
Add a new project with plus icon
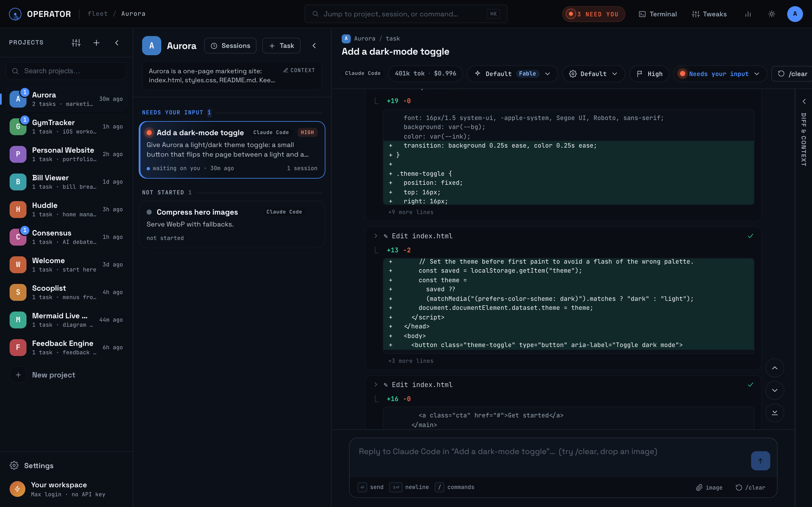[x=96, y=43]
